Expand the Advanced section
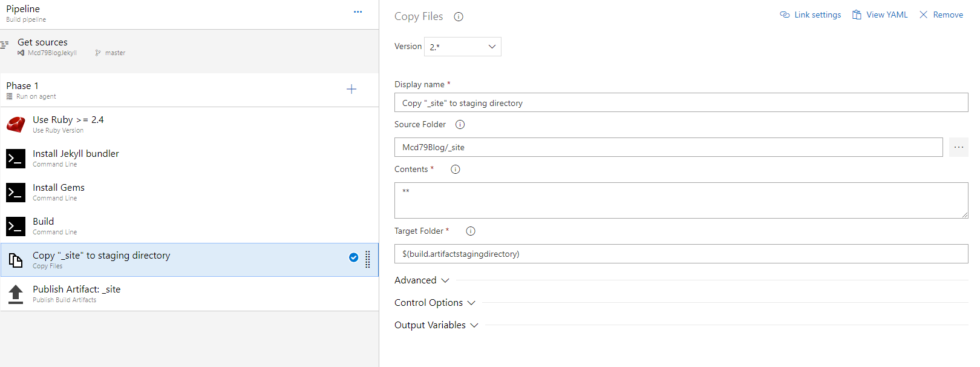The width and height of the screenshot is (980, 367). [422, 280]
